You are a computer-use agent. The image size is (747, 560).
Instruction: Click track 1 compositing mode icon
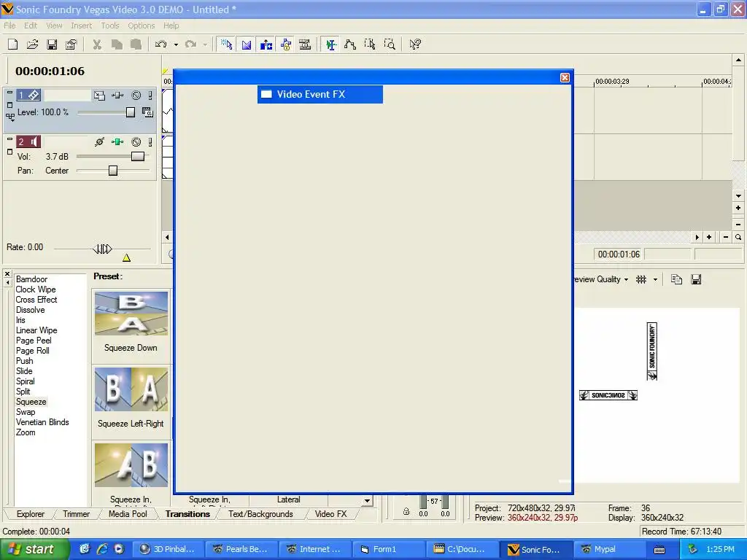coord(147,112)
